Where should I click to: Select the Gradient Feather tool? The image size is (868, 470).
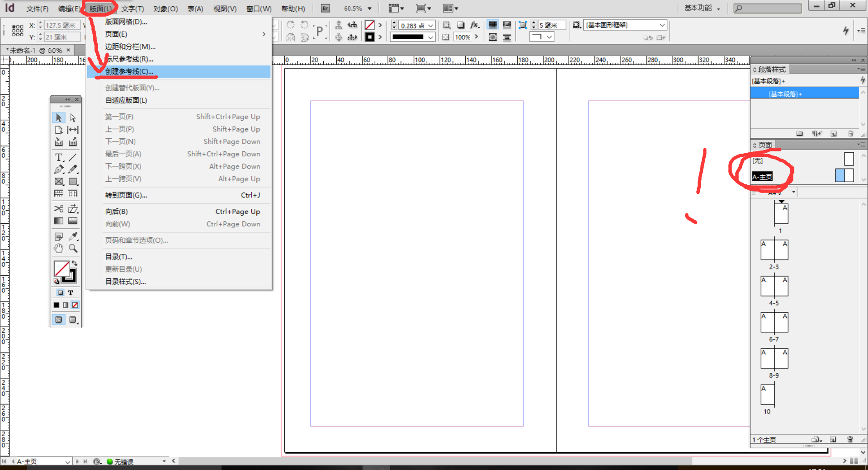point(73,221)
